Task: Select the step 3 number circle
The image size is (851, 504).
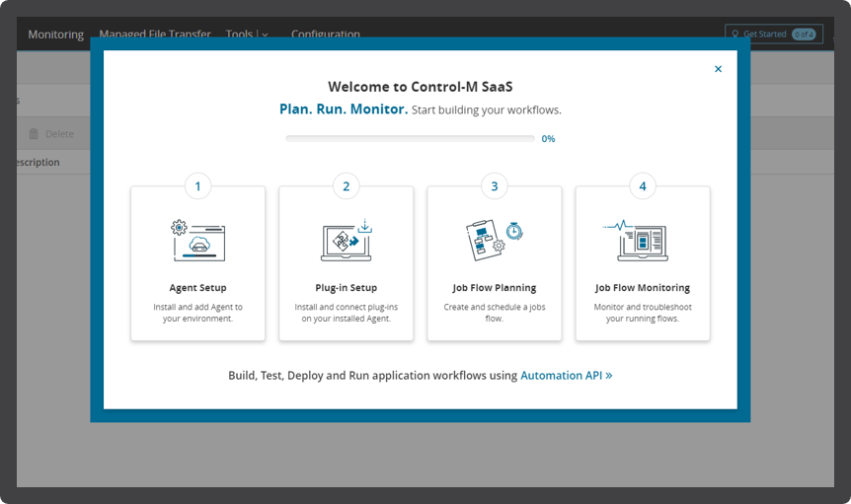Action: (x=495, y=186)
